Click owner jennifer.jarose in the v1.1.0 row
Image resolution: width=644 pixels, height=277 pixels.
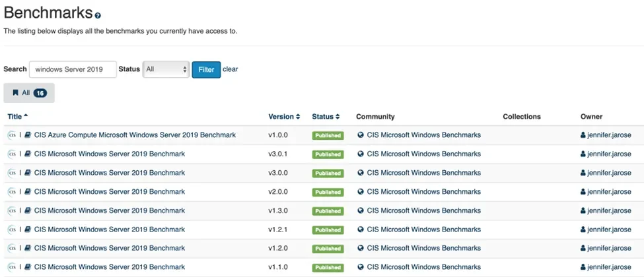coord(609,267)
